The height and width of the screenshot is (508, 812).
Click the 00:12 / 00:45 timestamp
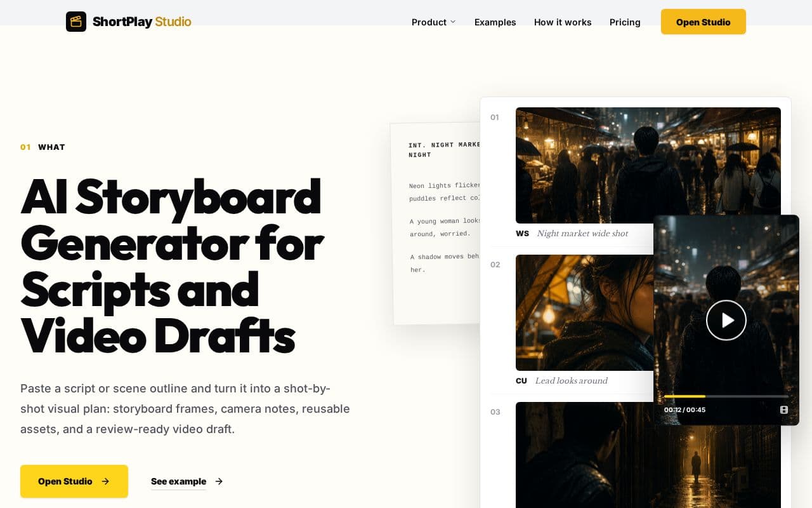pyautogui.click(x=684, y=410)
